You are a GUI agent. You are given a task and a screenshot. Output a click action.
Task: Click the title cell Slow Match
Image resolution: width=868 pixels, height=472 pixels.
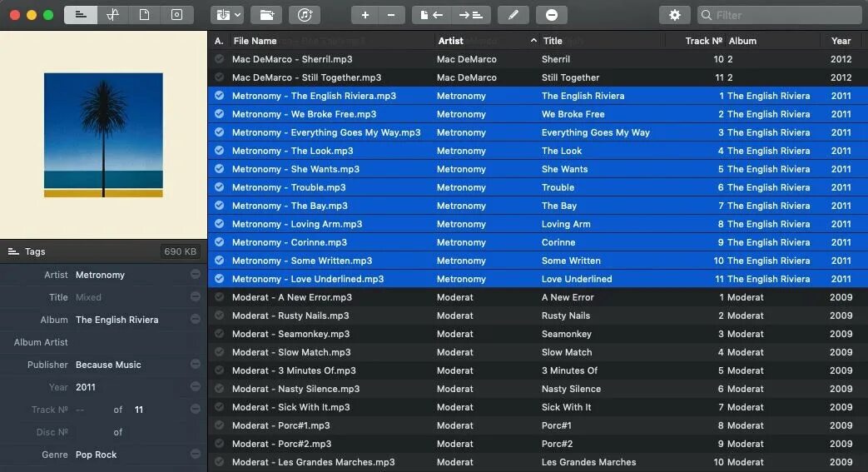pos(567,352)
